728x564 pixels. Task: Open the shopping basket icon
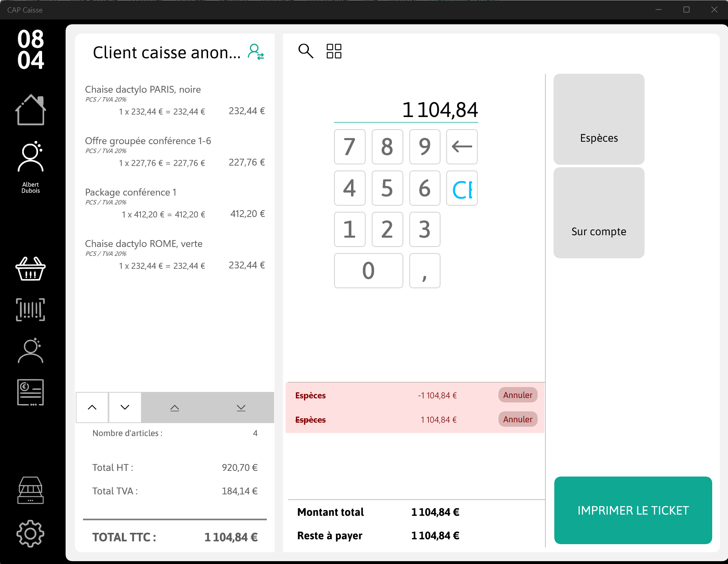(30, 269)
